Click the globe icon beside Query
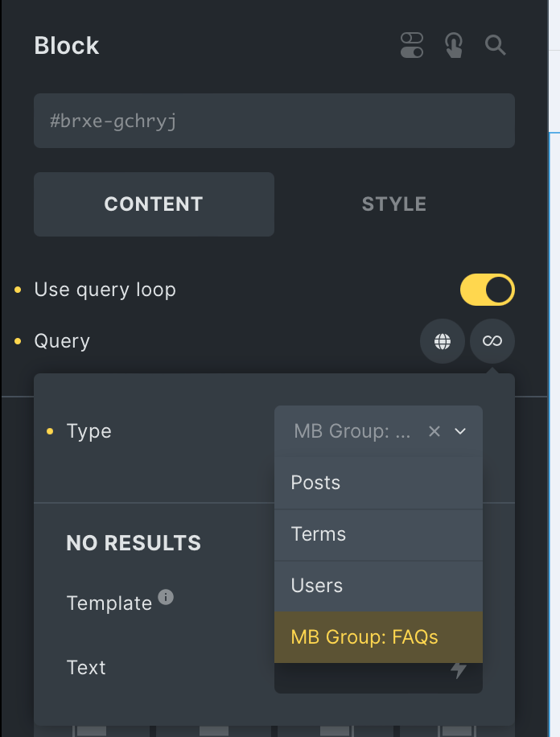Screen dimensions: 560x737 [442, 341]
